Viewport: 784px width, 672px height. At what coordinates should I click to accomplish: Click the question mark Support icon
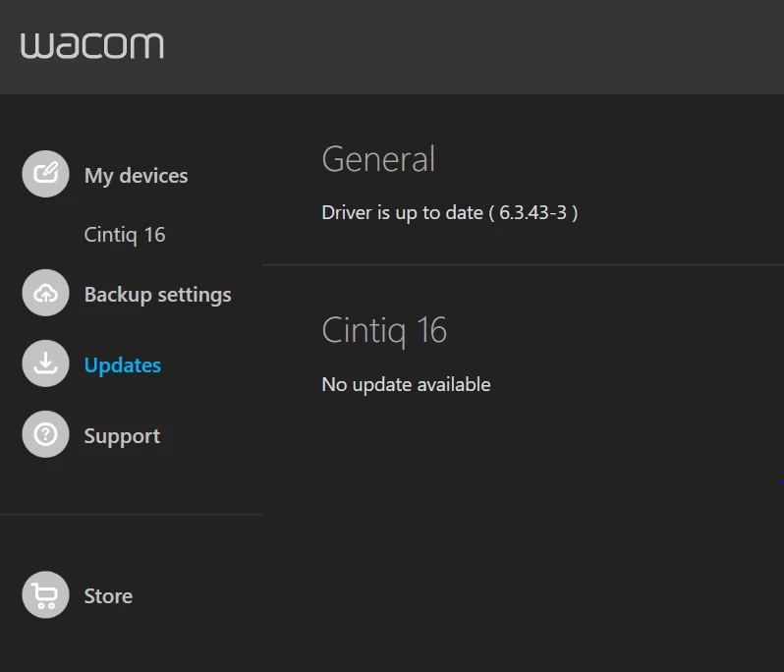45,434
